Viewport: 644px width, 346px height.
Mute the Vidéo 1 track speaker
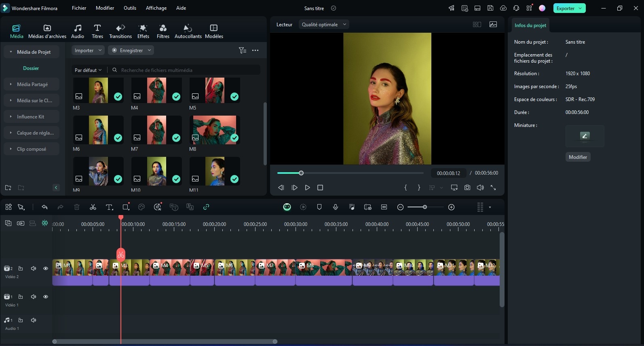coord(34,297)
